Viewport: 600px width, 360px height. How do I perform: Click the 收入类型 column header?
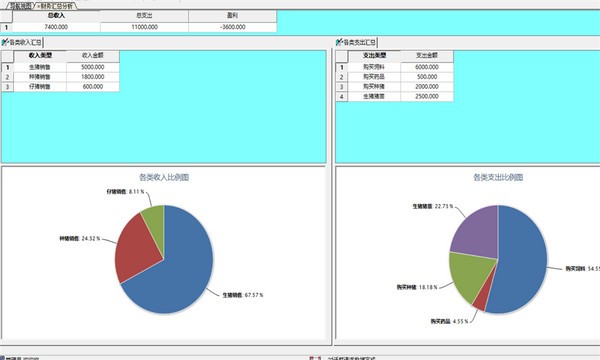40,56
